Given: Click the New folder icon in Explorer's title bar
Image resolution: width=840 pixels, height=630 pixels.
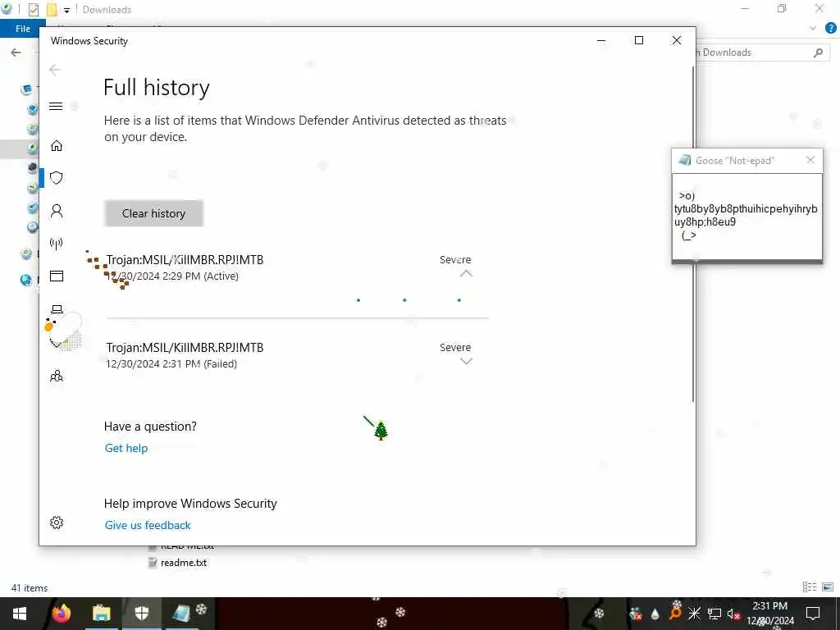Looking at the screenshot, I should (x=52, y=10).
